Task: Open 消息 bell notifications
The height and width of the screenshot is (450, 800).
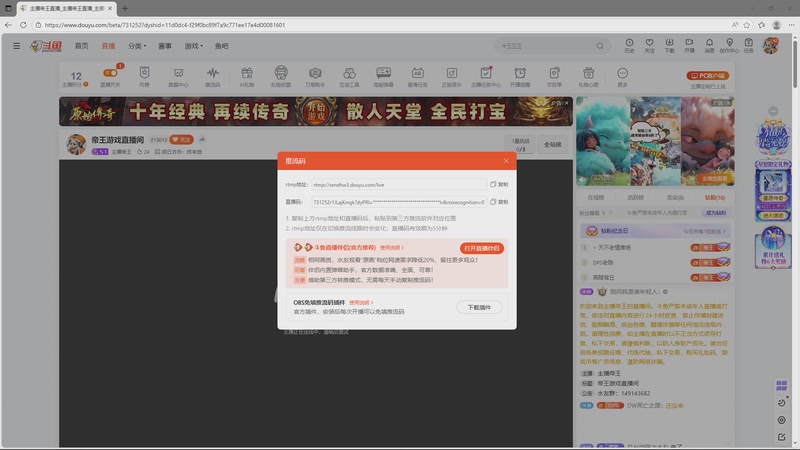Action: click(x=709, y=45)
